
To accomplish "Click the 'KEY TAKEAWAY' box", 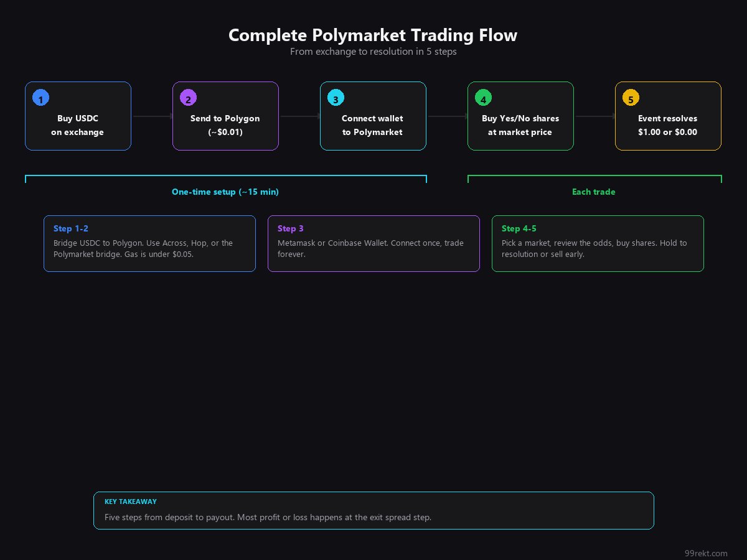I will (x=374, y=510).
